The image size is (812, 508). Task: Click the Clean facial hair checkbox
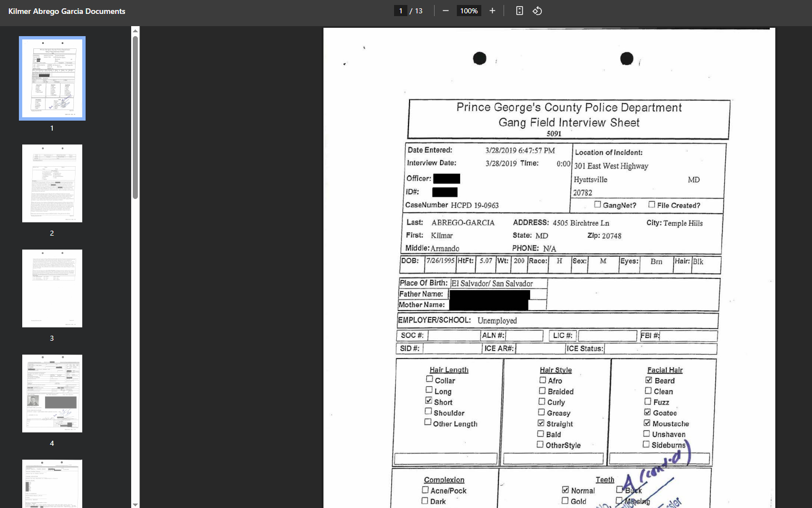(648, 391)
